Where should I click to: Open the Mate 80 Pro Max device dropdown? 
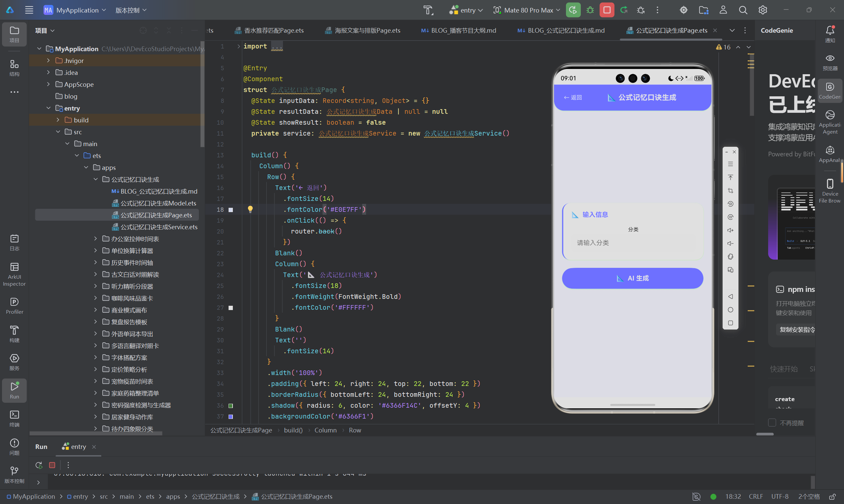[526, 10]
